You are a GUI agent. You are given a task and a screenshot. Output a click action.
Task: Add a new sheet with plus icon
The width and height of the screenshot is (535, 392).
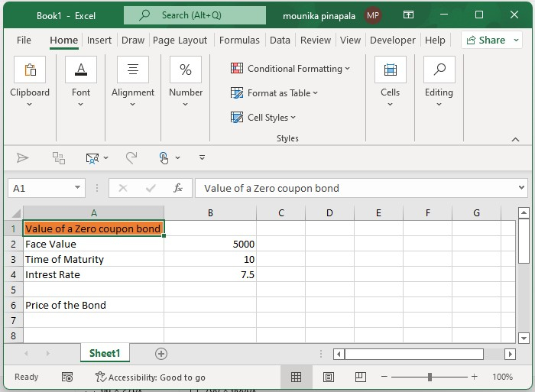[161, 354]
